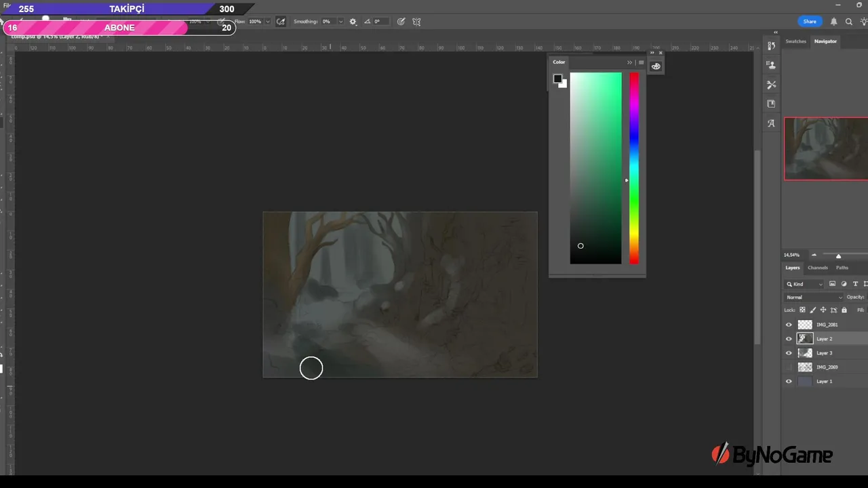Prevent artboard auto-nesting lock icon
This screenshot has height=488, width=868.
point(833,310)
